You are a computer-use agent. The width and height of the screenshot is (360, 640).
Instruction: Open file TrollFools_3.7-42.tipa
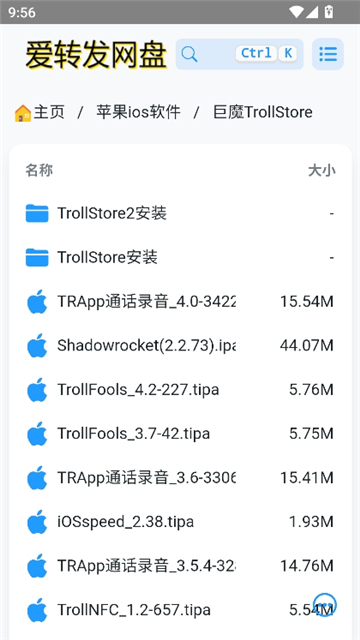133,434
